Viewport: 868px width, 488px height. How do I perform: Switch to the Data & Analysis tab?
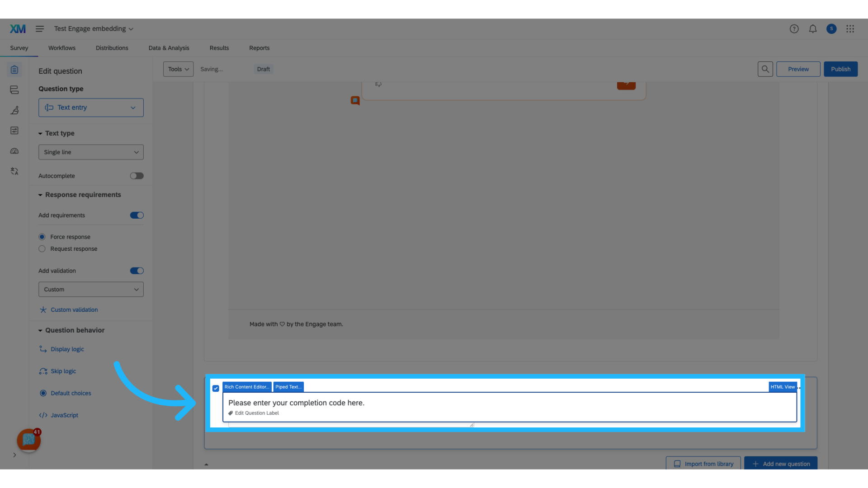(169, 48)
